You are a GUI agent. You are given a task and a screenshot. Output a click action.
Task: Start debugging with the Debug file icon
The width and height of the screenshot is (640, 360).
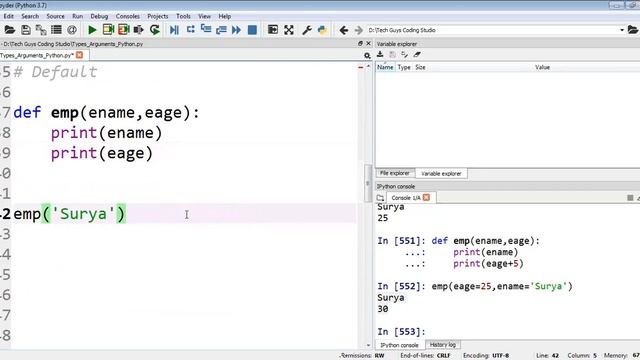pyautogui.click(x=174, y=30)
